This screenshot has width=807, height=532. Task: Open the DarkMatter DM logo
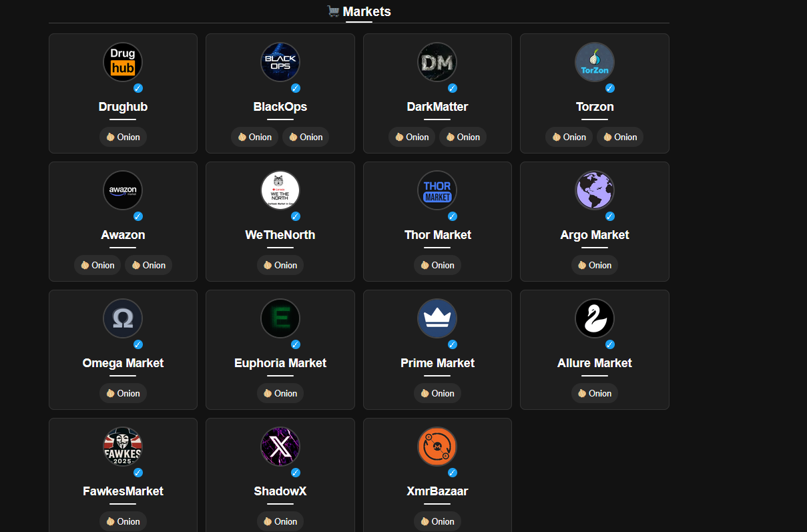tap(437, 62)
